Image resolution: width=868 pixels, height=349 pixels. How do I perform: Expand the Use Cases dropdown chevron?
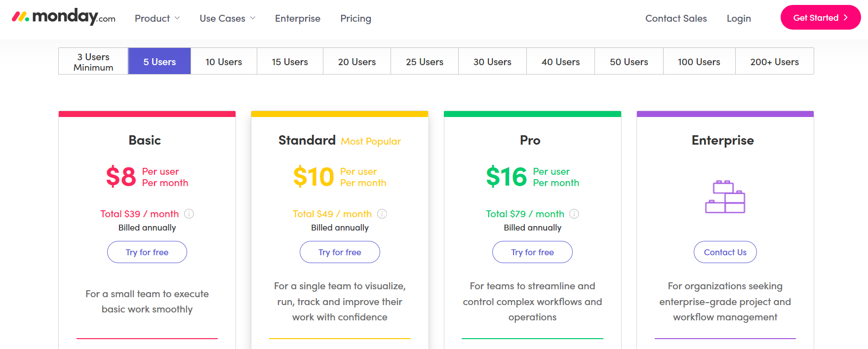point(253,18)
